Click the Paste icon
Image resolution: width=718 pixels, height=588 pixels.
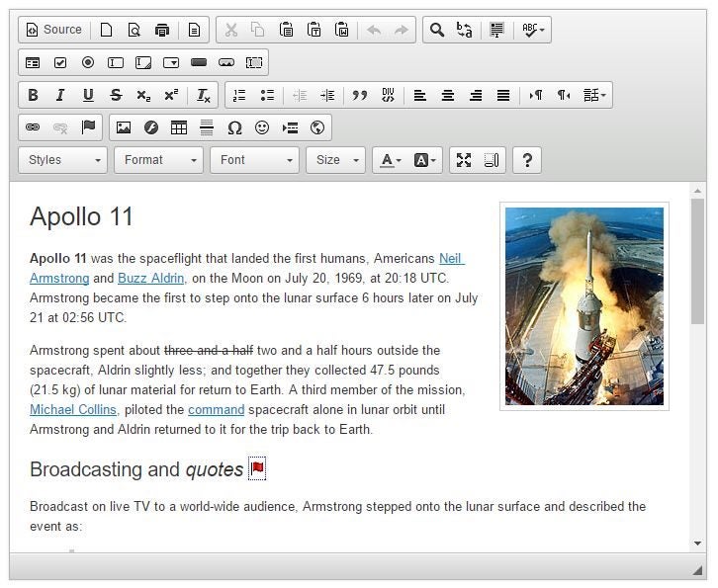pyautogui.click(x=286, y=30)
